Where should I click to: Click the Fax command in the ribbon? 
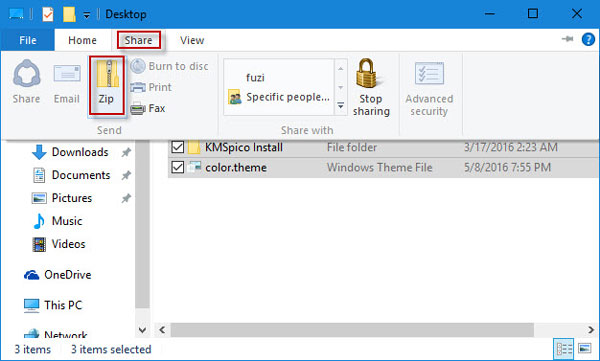point(148,108)
